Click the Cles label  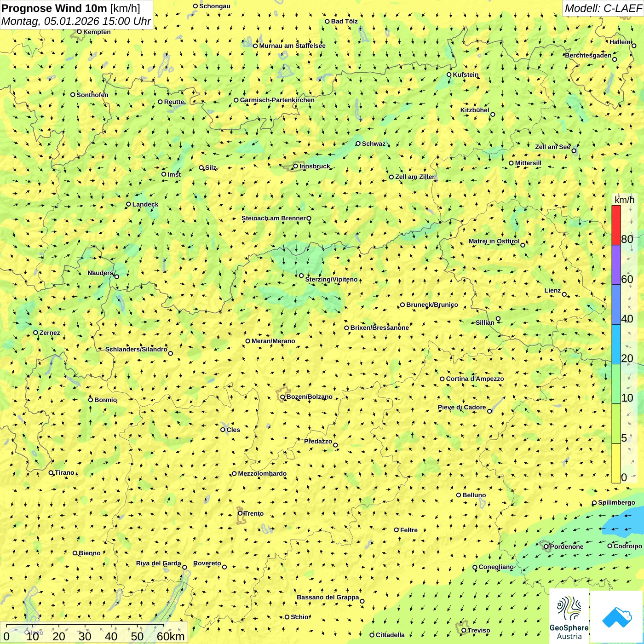point(233,430)
